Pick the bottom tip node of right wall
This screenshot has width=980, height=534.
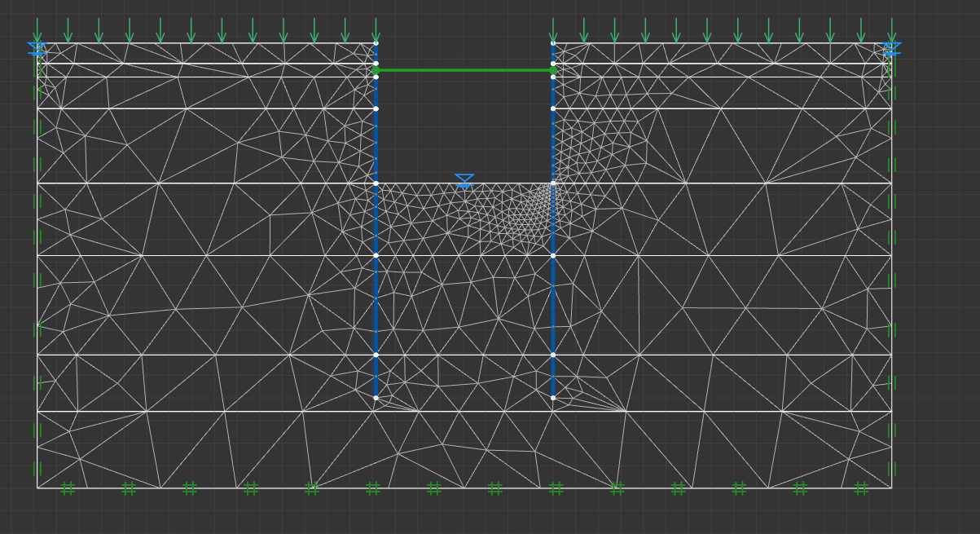point(553,398)
